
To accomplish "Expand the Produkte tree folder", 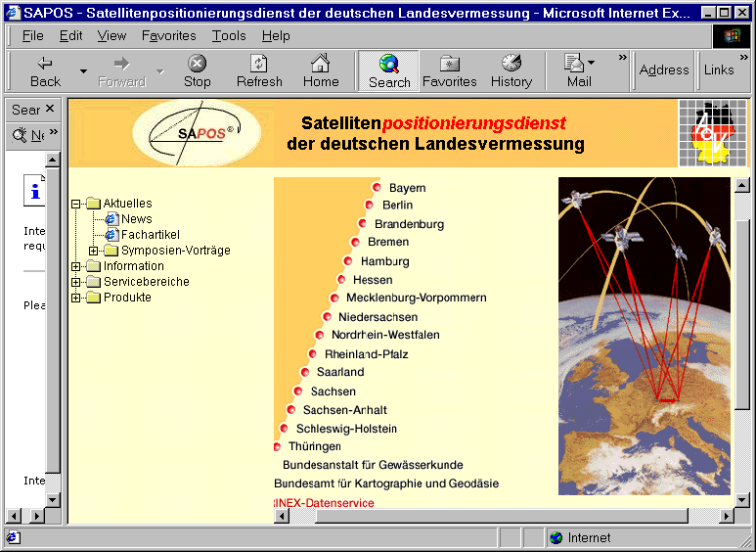I will [x=76, y=298].
